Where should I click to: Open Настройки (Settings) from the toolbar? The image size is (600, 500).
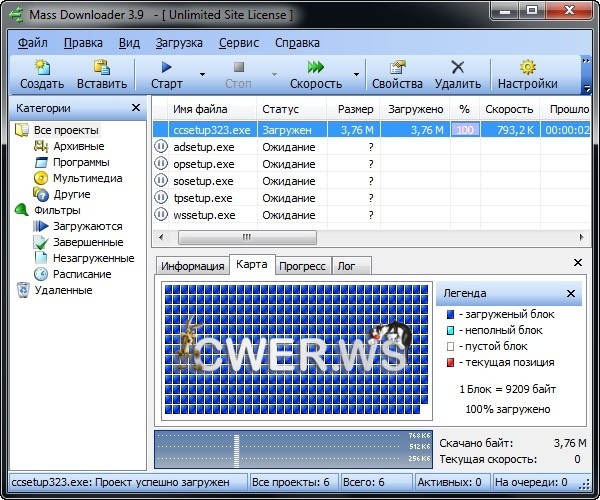pos(527,68)
